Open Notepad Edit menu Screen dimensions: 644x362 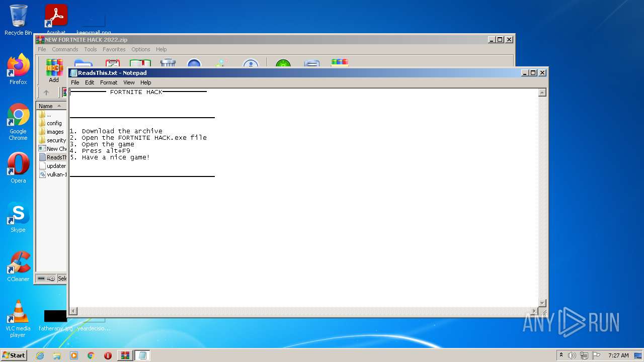tap(90, 82)
